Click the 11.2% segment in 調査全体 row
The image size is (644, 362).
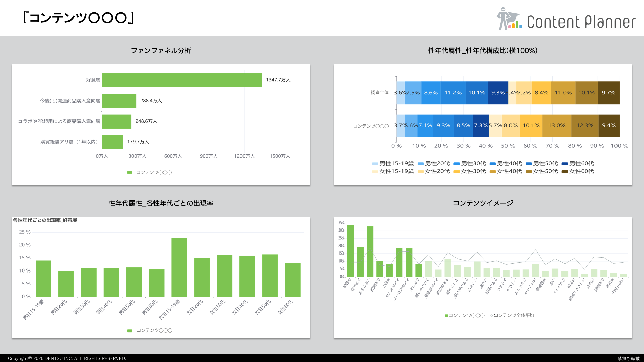[x=453, y=93]
